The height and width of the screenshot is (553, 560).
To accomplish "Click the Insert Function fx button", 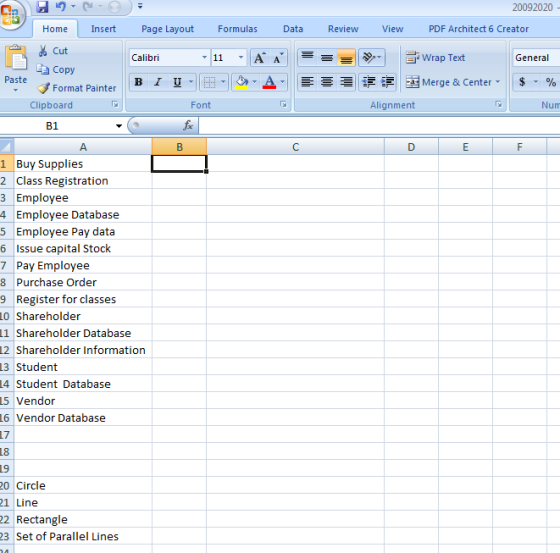I will pyautogui.click(x=188, y=126).
